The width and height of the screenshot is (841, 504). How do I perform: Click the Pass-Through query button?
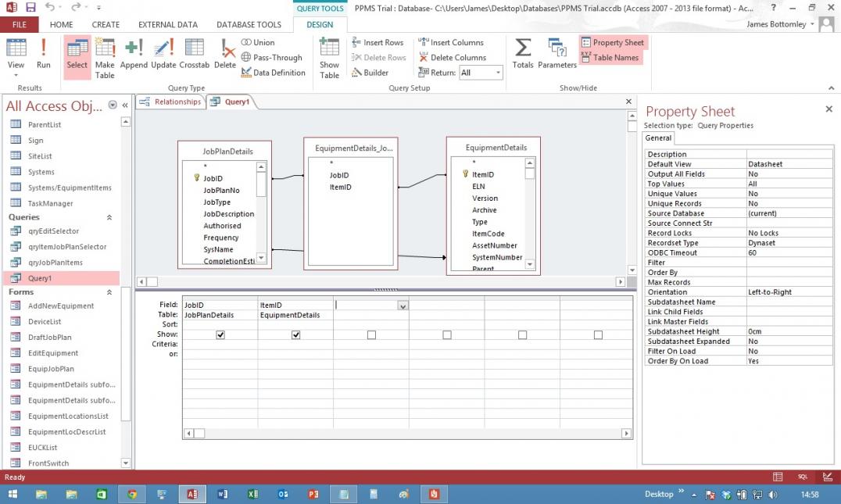point(272,57)
